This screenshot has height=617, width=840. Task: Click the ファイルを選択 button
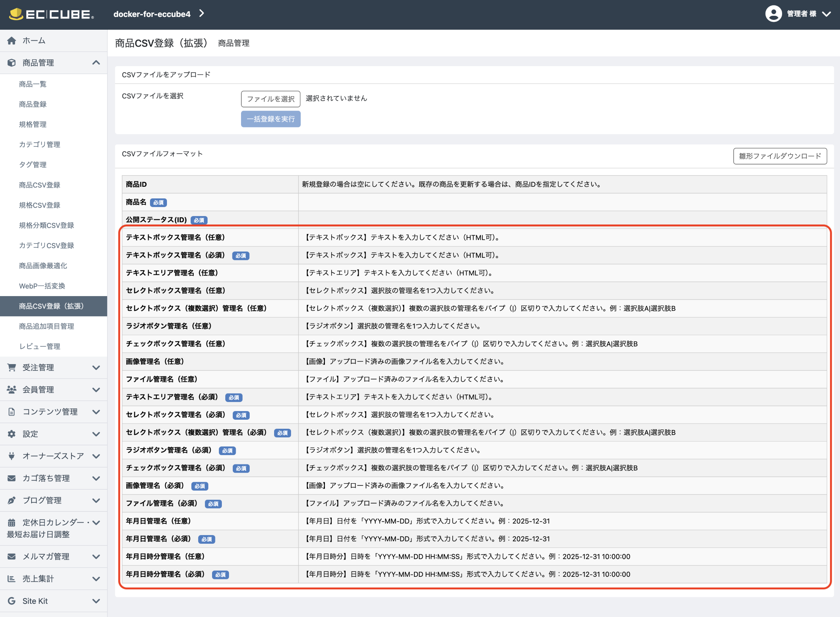click(x=271, y=99)
